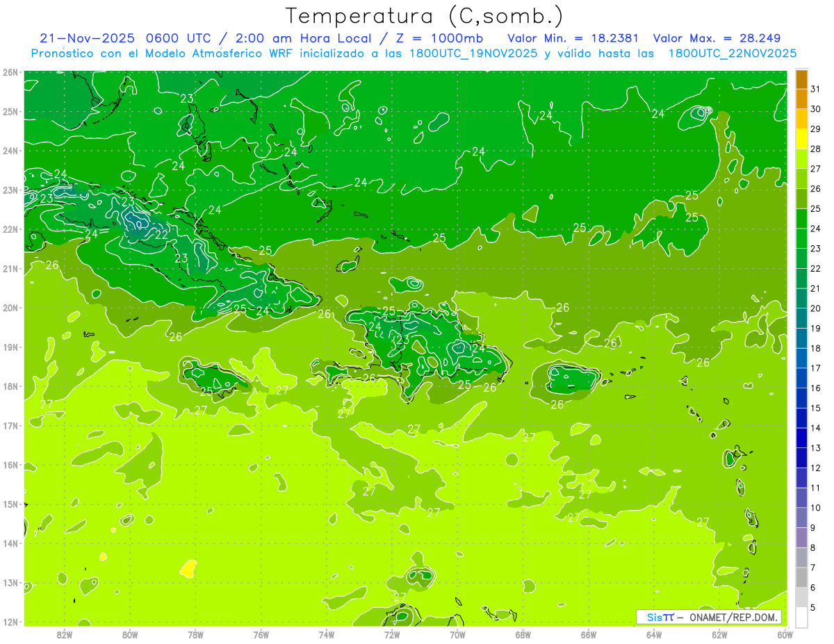Click legend value 15 on the color scale
This screenshot has height=644, width=834.
[816, 408]
